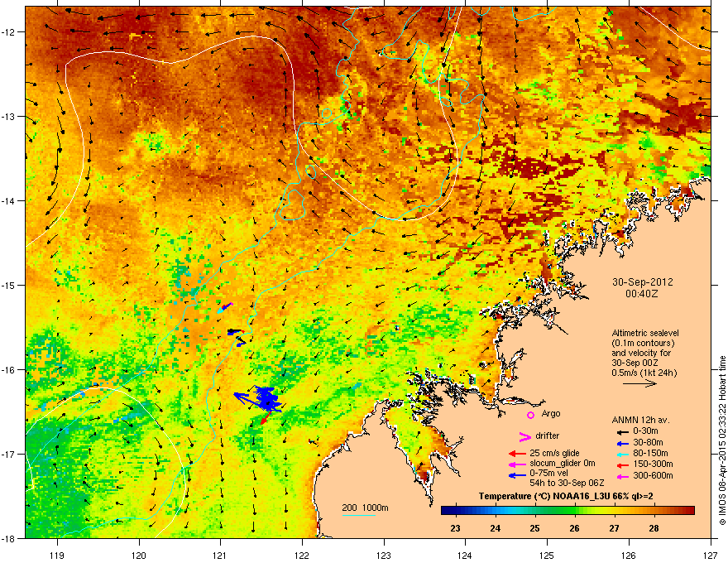The image size is (728, 563).
Task: Click the dark blue end of the temperature color bar
Action: tap(447, 511)
